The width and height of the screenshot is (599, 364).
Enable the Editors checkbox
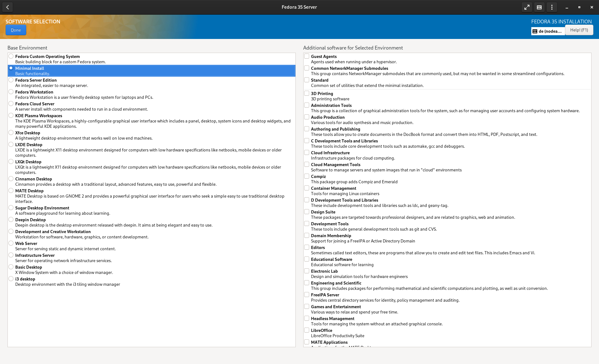[x=307, y=247]
